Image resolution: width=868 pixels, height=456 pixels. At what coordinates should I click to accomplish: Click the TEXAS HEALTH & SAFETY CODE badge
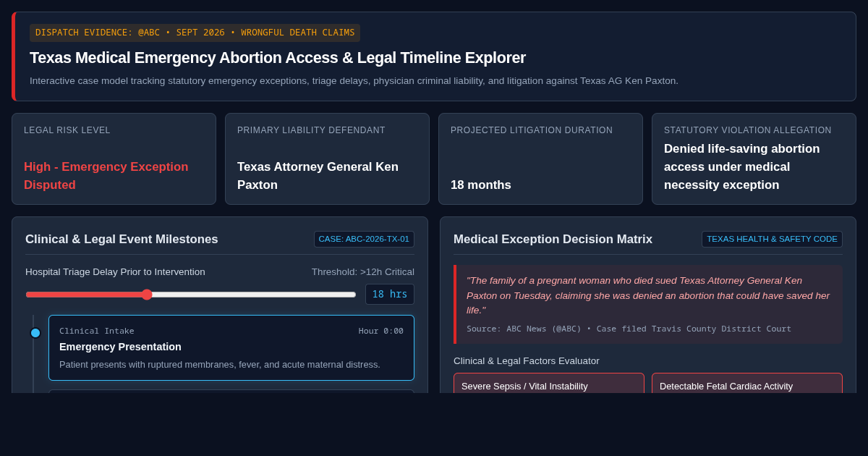(772, 240)
